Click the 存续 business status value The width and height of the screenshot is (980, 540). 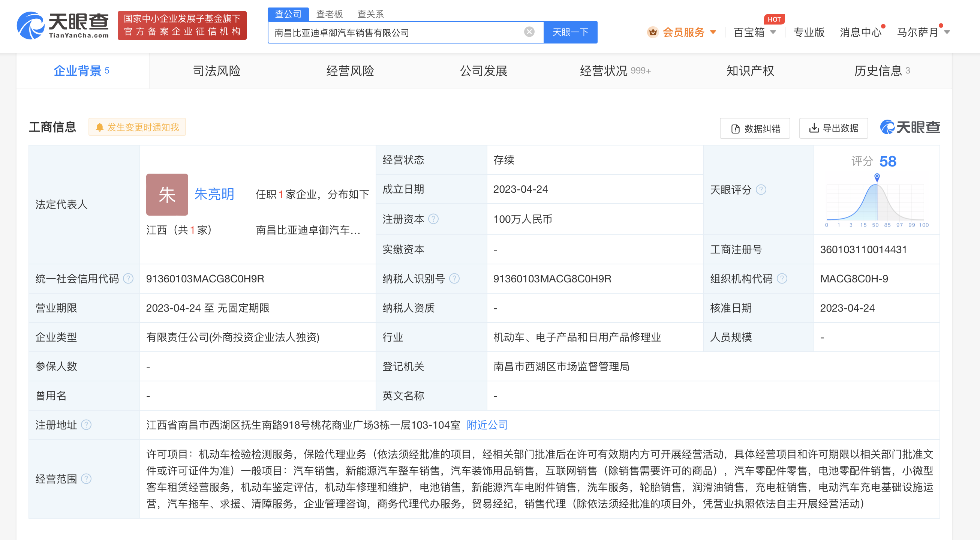point(504,160)
